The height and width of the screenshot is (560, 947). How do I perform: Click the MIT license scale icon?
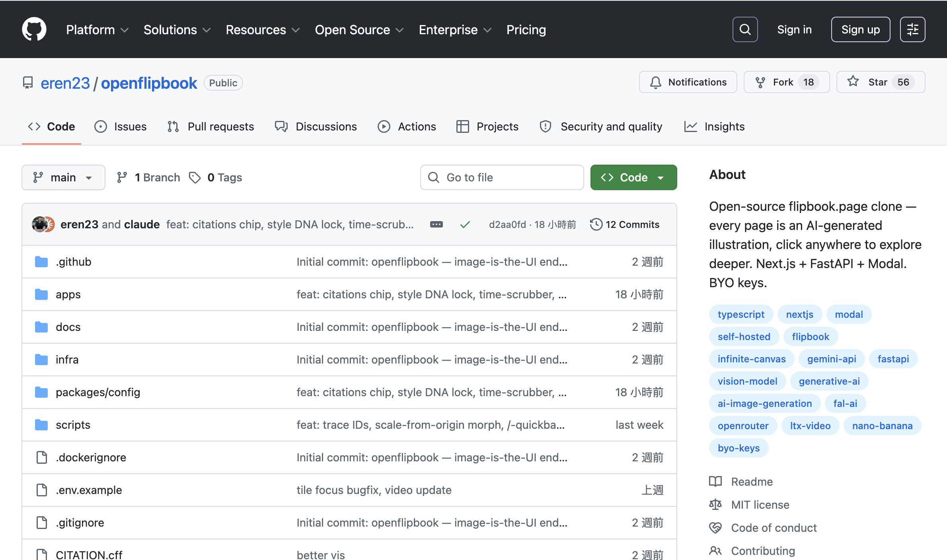[715, 505]
